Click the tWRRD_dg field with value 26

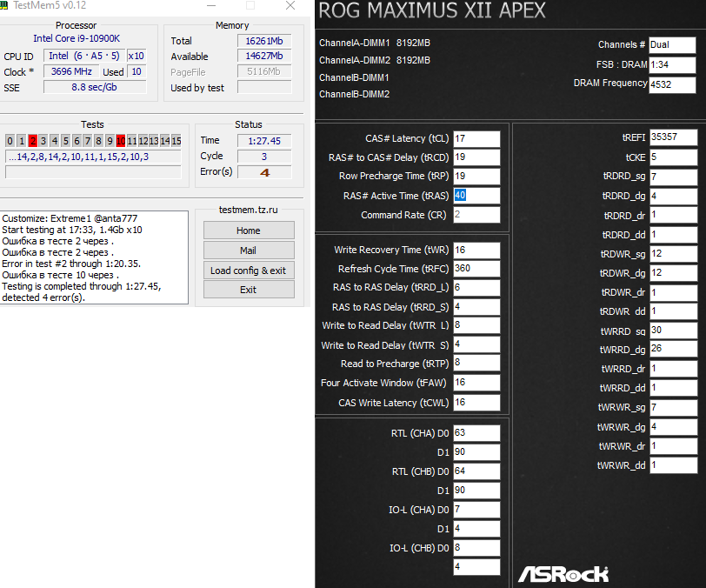[x=673, y=349]
